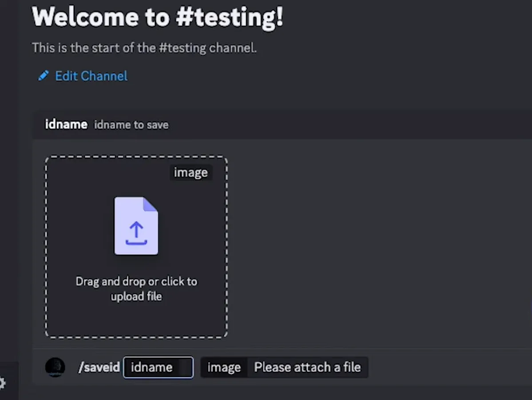This screenshot has height=400, width=532.
Task: Click the file upload document icon
Action: 136,226
